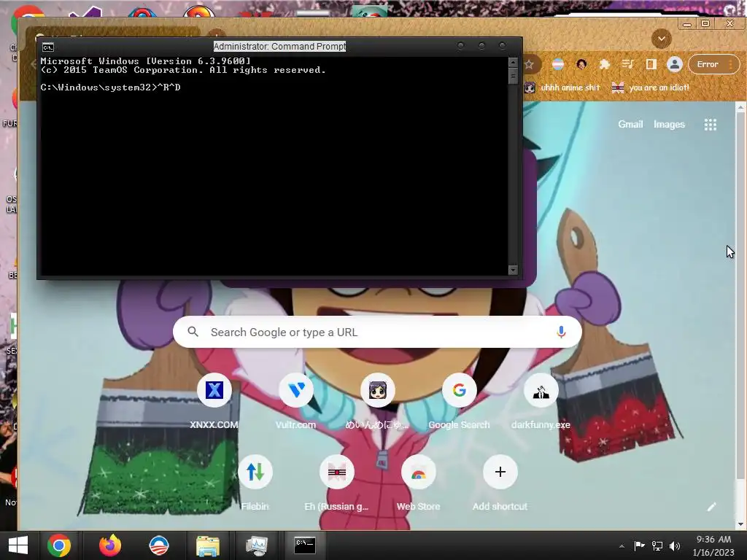Open the network tray icon
747x560 pixels.
pos(657,545)
